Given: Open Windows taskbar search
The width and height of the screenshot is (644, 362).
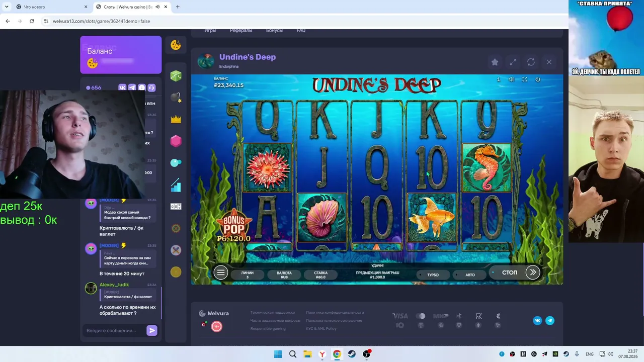Looking at the screenshot, I should pyautogui.click(x=292, y=354).
